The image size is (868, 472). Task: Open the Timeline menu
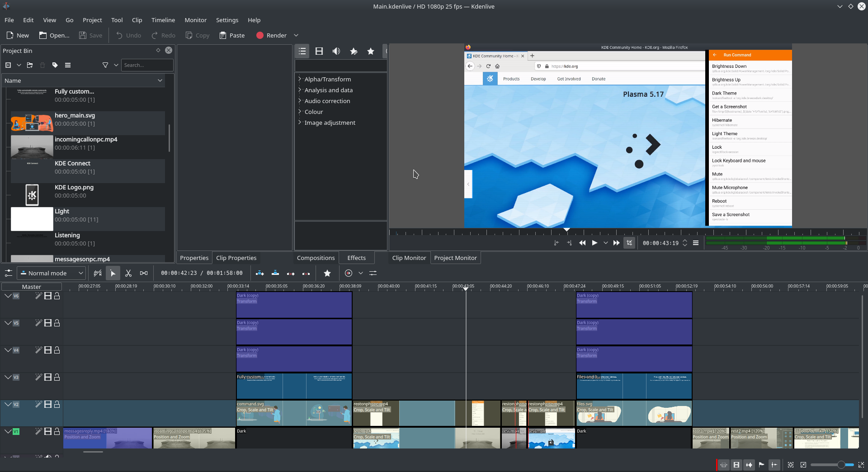(x=163, y=20)
